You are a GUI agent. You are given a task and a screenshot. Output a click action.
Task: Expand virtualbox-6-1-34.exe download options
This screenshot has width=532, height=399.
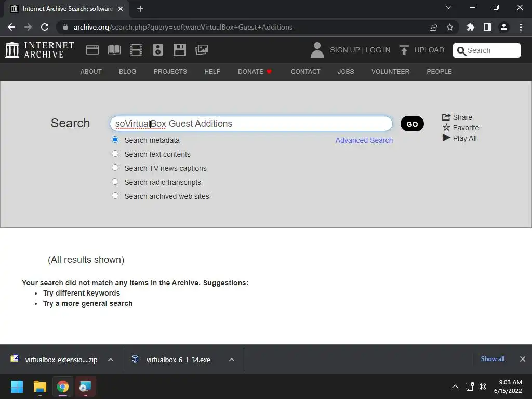[x=232, y=360]
